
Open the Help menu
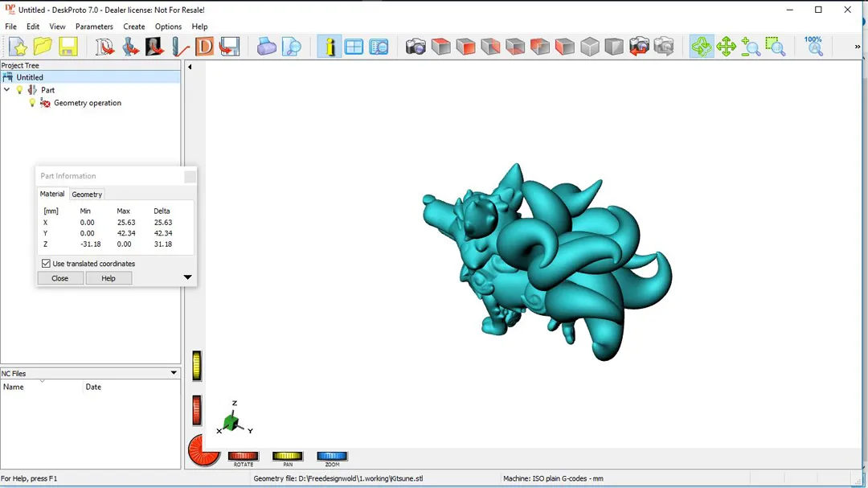point(199,27)
